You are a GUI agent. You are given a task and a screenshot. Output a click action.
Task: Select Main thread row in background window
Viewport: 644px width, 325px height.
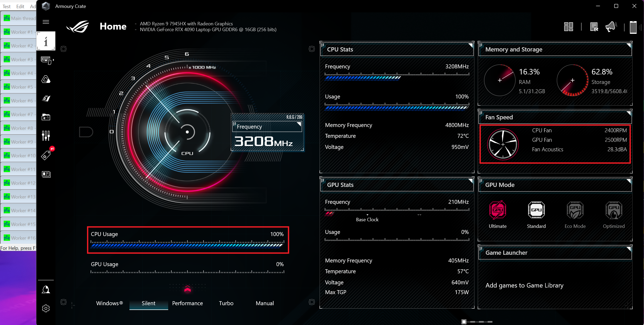tap(18, 18)
